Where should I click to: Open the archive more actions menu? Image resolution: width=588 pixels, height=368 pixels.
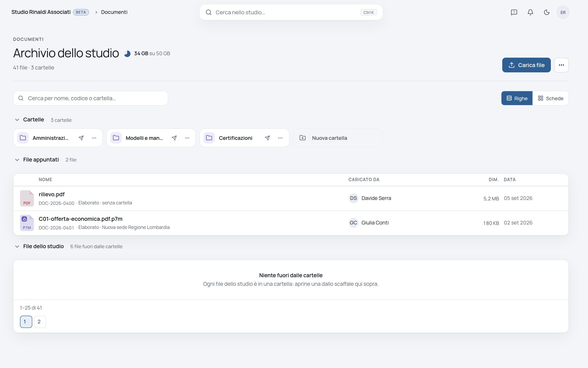click(x=561, y=65)
